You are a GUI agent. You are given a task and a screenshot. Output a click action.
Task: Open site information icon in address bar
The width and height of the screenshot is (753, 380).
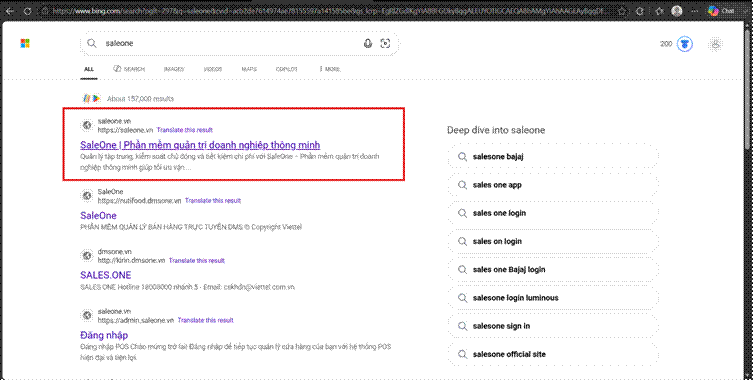click(x=45, y=11)
